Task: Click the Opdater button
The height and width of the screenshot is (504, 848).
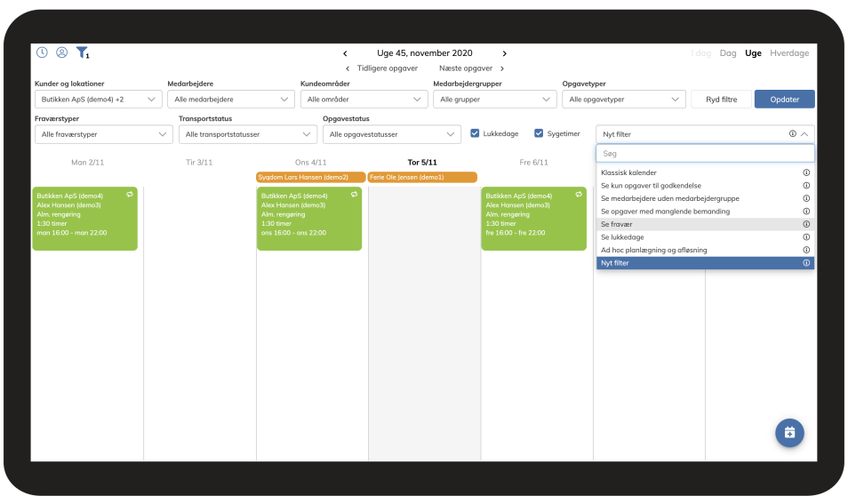Action: (784, 100)
